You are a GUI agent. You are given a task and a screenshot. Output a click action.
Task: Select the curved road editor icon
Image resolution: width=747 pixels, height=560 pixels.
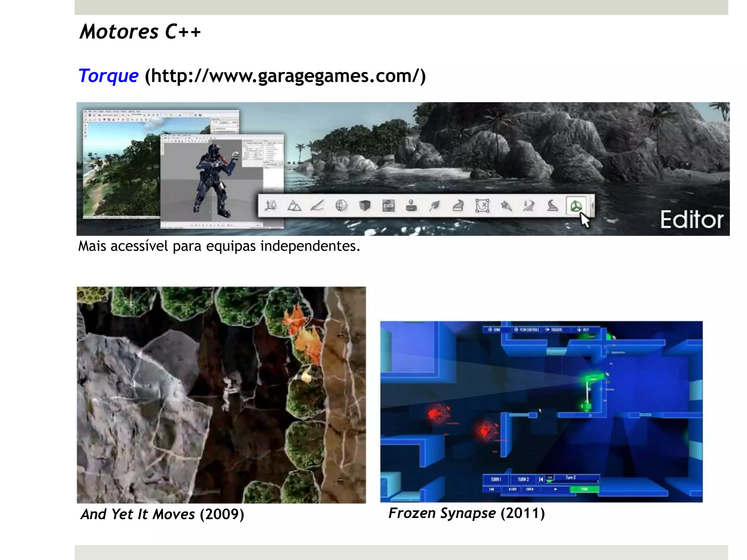click(x=553, y=206)
